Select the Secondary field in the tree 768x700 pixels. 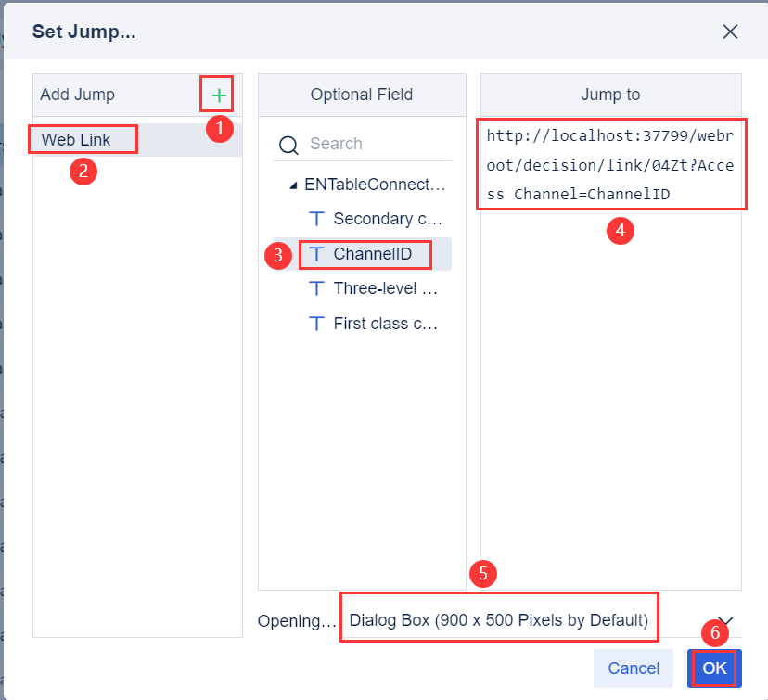coord(384,219)
